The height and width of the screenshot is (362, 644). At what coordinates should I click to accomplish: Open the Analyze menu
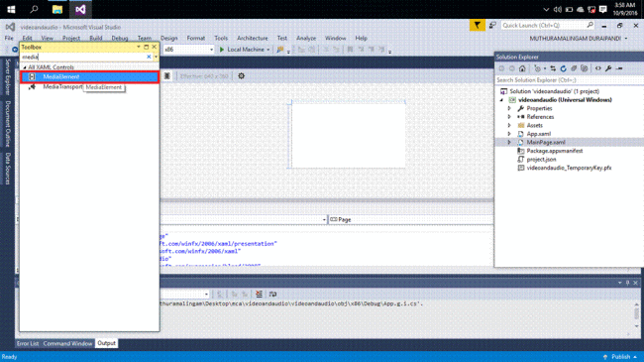coord(306,39)
